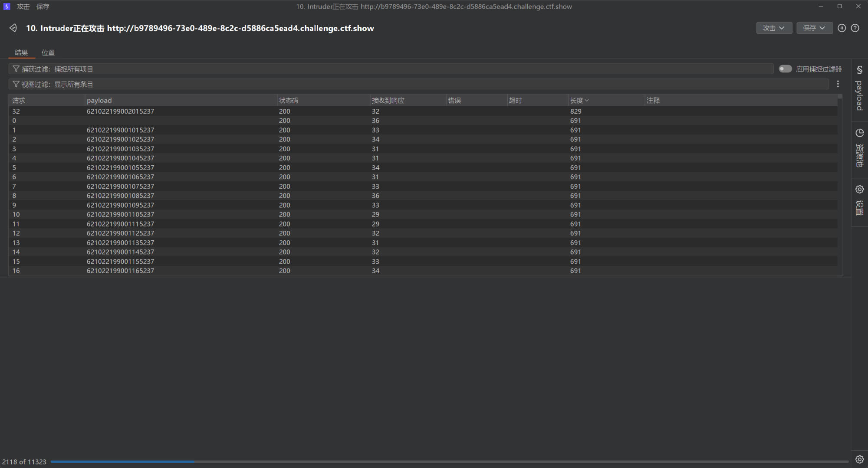Open the settings gear in the right sidebar
This screenshot has height=468, width=868.
point(859,190)
